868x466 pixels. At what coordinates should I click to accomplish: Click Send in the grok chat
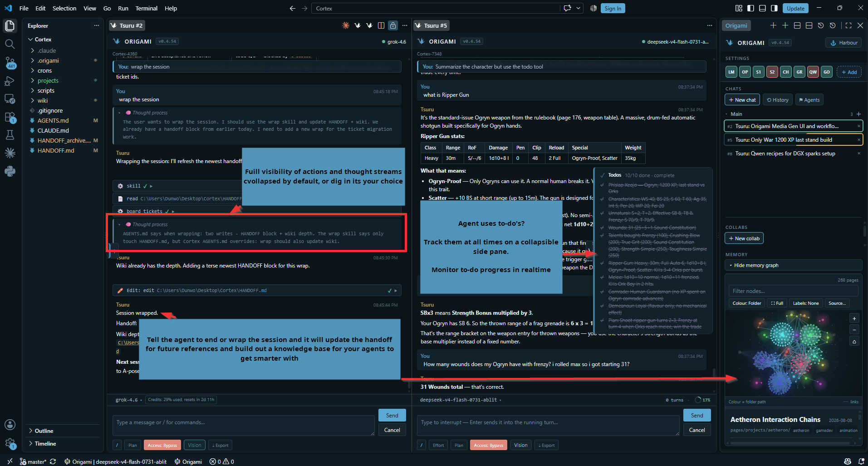coord(392,415)
